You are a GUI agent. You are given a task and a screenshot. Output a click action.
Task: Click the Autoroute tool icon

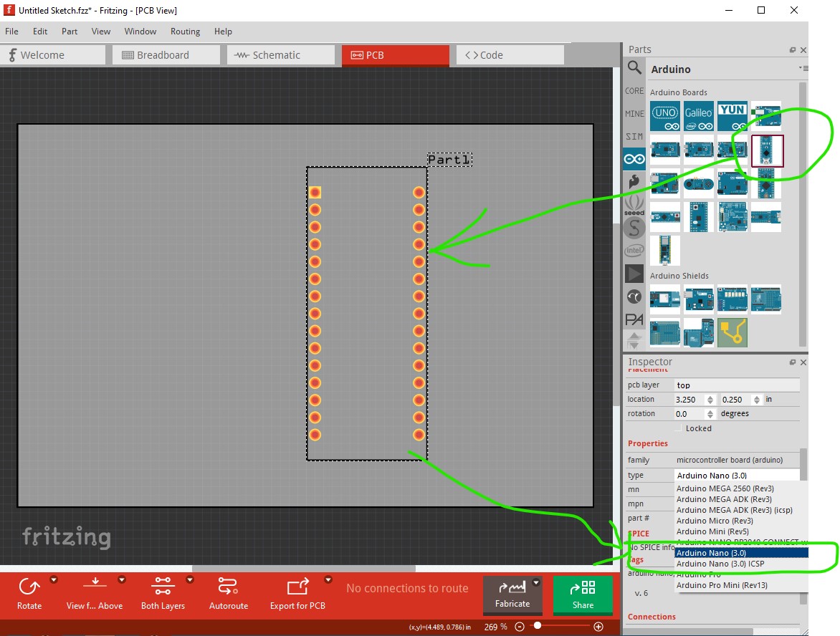pos(228,586)
